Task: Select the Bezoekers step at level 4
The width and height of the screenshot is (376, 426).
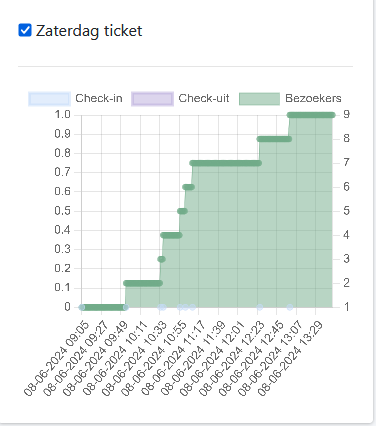Action: 171,235
